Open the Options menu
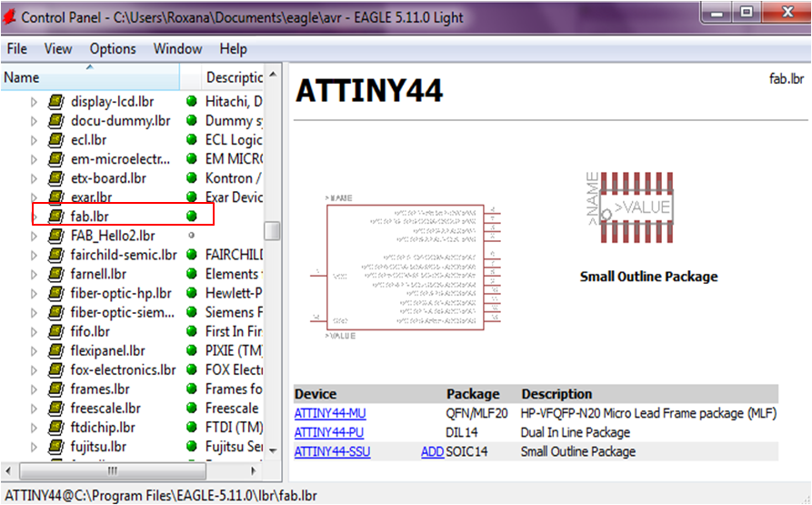This screenshot has width=812, height=505. point(113,49)
